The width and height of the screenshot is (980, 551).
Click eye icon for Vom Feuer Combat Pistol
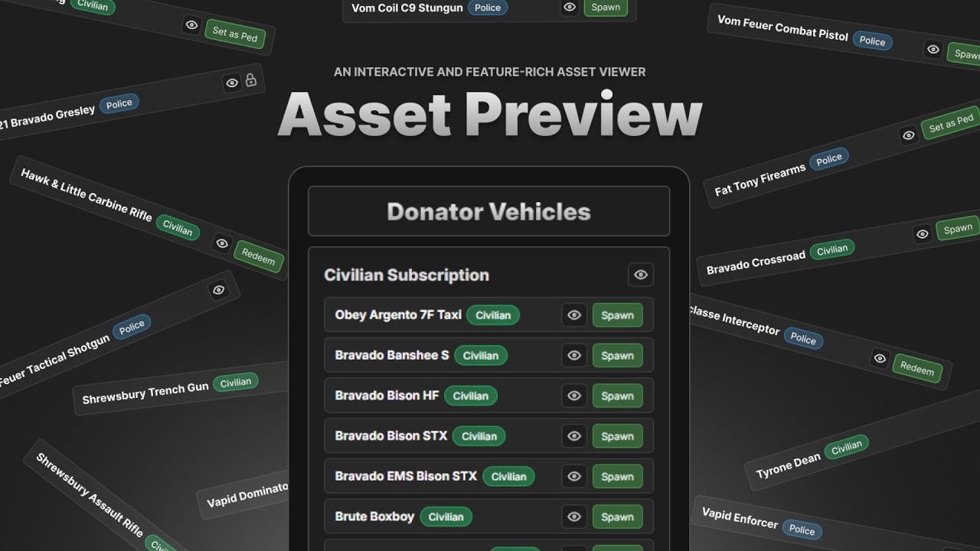pos(933,50)
